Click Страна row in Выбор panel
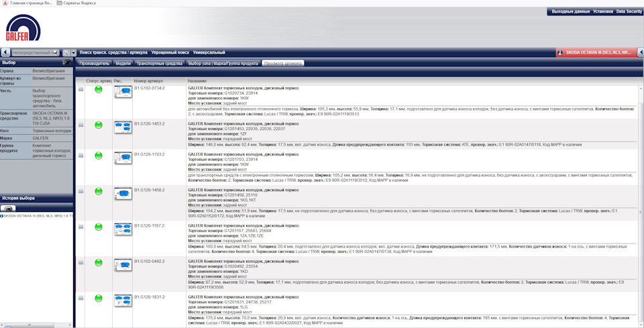Viewport: 644px width, 328px height. coord(36,71)
